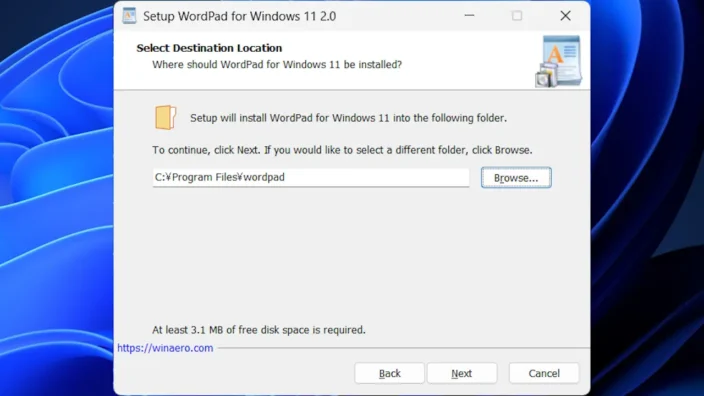Click 'At least 3.1 MB' disk space text
704x396 pixels.
coord(259,330)
